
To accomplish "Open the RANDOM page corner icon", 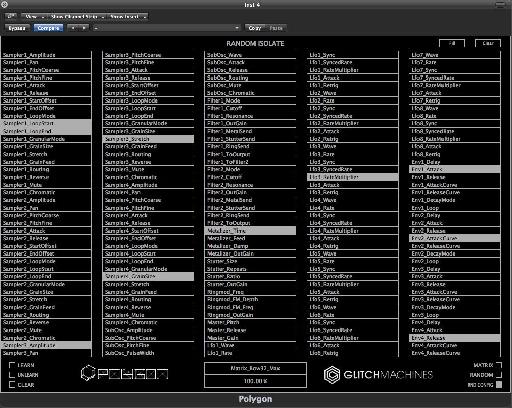I will click(x=499, y=375).
